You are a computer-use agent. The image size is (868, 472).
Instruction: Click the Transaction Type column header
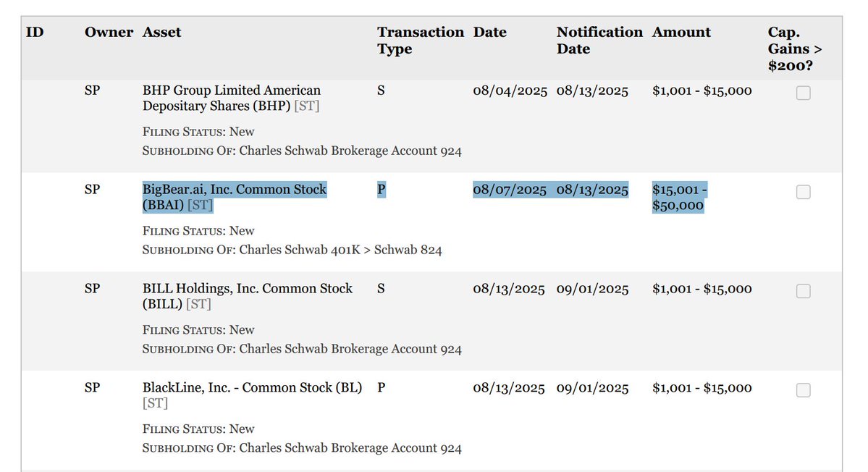(420, 41)
